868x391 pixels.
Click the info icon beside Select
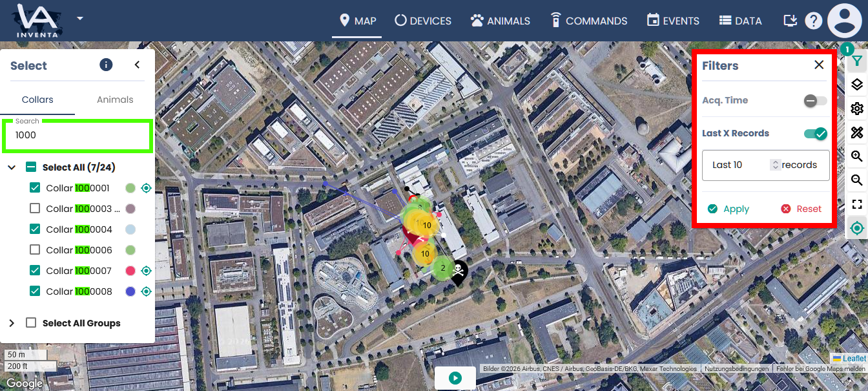tap(106, 65)
